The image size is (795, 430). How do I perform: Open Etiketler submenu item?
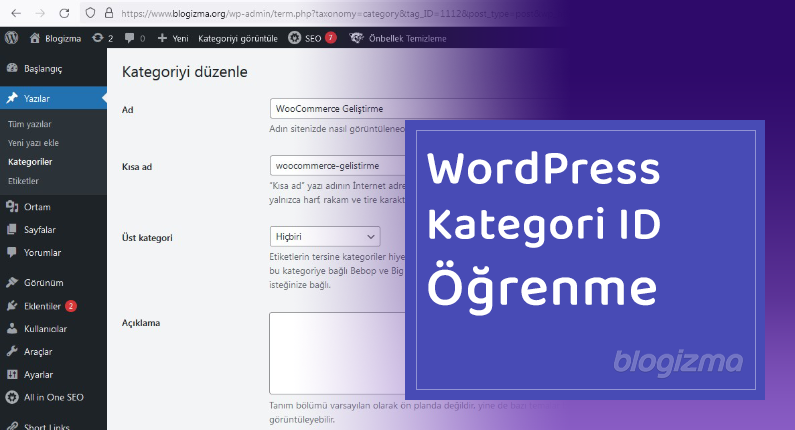click(x=23, y=181)
